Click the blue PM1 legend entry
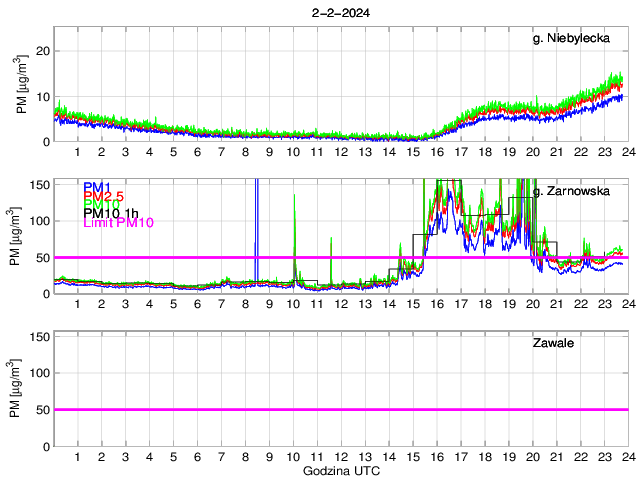The height and width of the screenshot is (480, 640). [97, 187]
